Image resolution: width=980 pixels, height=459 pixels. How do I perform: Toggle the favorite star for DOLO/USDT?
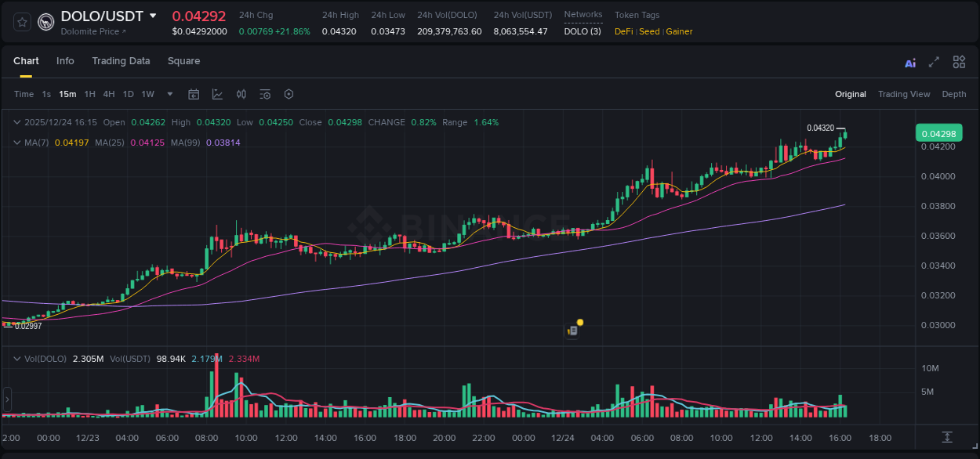[x=21, y=21]
